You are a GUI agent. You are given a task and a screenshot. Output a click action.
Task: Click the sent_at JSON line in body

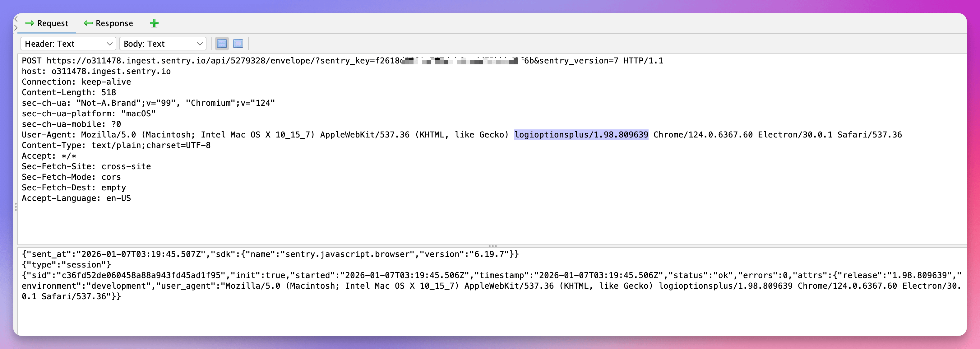[270, 254]
